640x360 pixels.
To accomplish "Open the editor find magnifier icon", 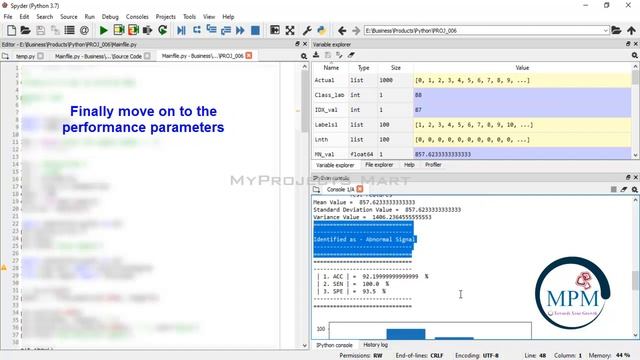I will pyautogui.click(x=304, y=56).
